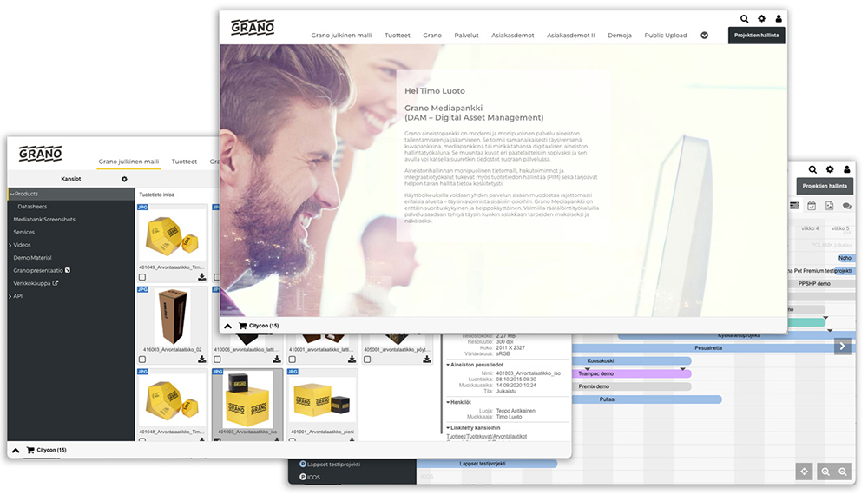Center the timeline with crosshair icon
This screenshot has width=868, height=495.
pos(805,472)
